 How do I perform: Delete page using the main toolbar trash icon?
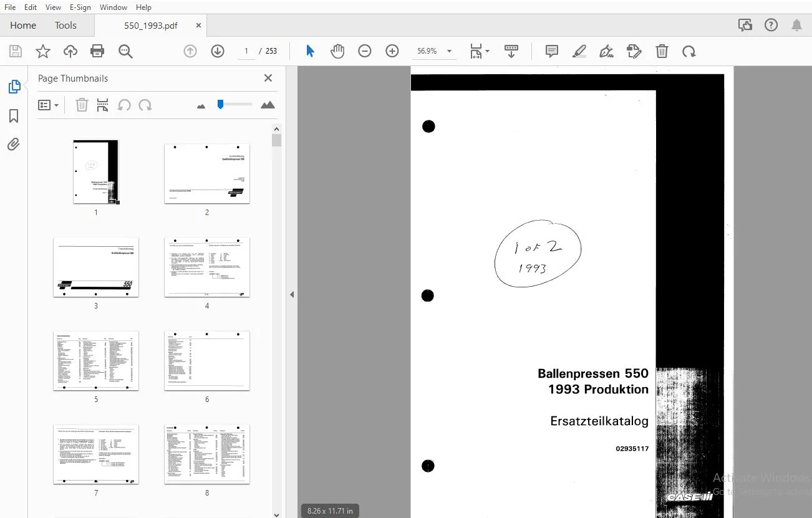[x=662, y=51]
